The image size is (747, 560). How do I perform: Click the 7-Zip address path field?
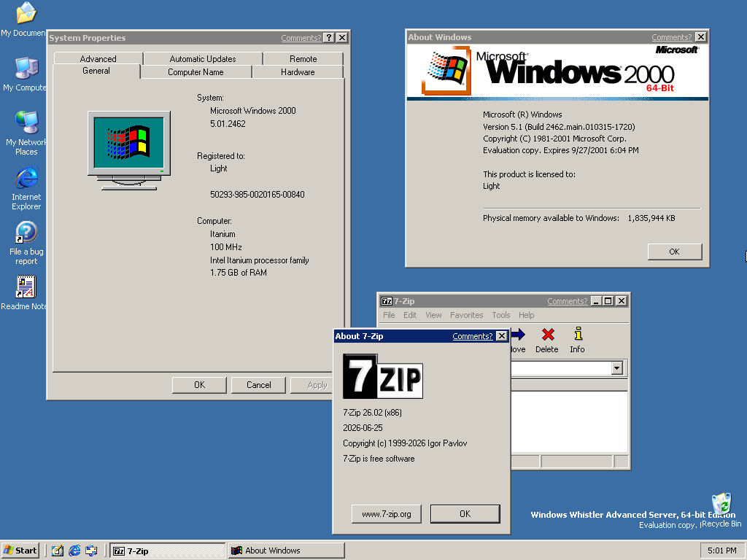[x=561, y=368]
